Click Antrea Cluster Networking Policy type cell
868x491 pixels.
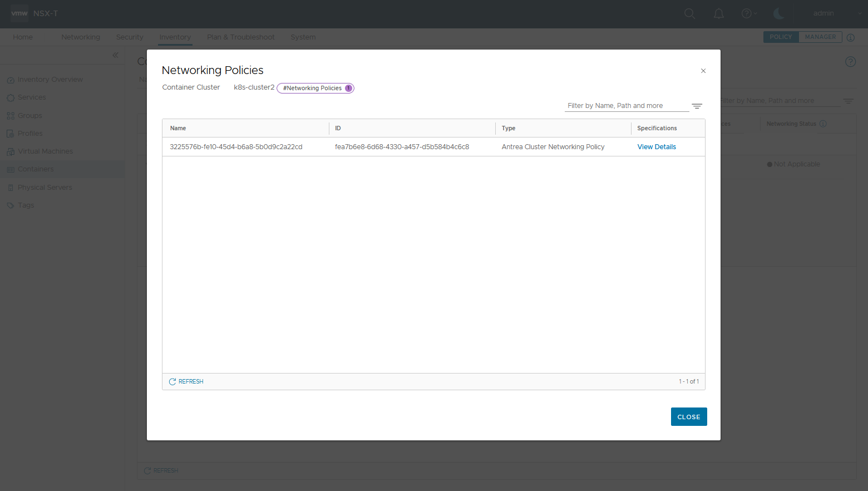[x=553, y=147]
